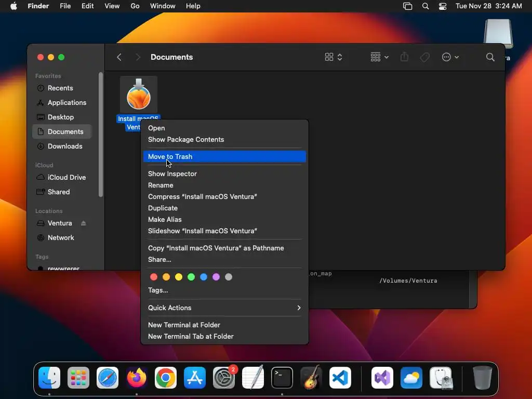Click the Finder window search icon
532x399 pixels.
click(x=490, y=57)
